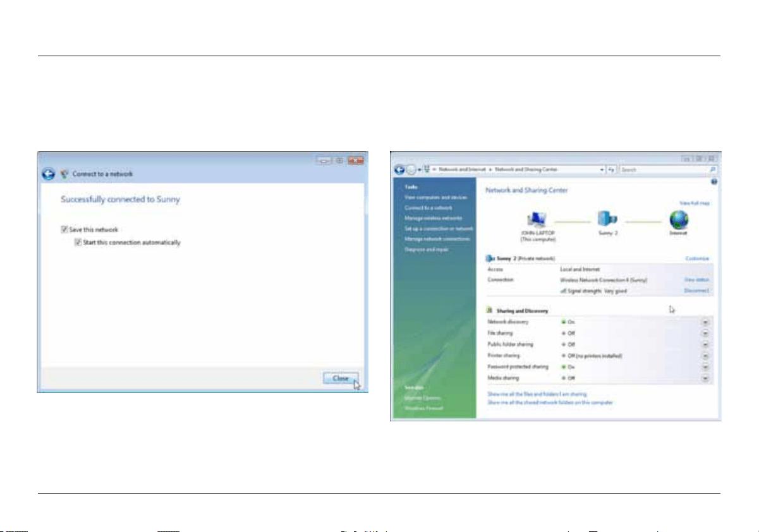The width and height of the screenshot is (759, 532).
Task: Open Windows Firewall under See also
Action: (x=424, y=408)
